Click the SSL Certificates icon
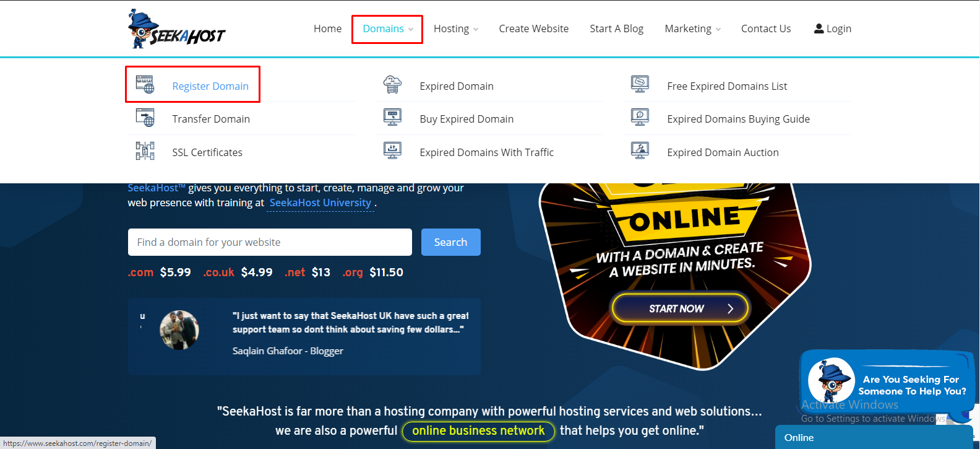The image size is (980, 449). coord(145,150)
